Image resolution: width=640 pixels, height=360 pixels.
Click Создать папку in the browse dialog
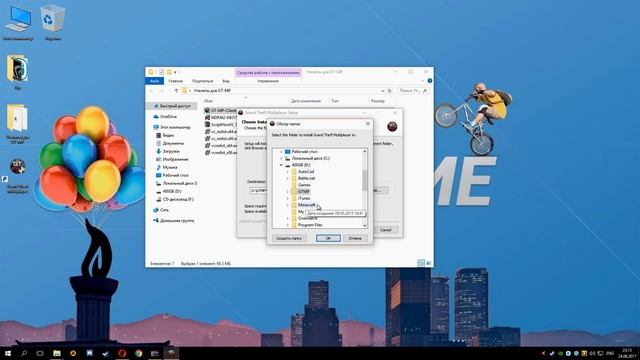(289, 238)
